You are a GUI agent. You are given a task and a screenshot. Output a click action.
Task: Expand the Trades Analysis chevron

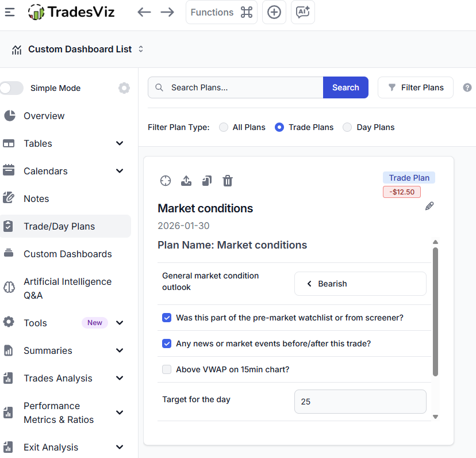pyautogui.click(x=120, y=378)
